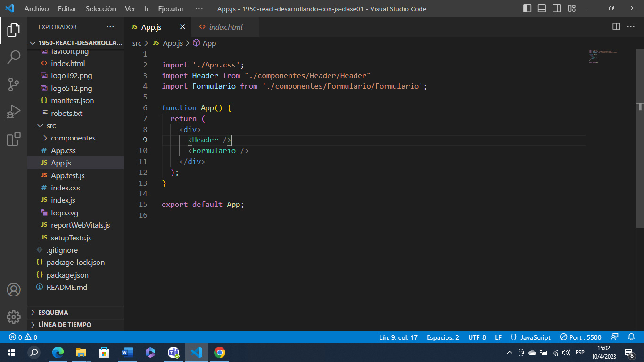Open Windows Start menu
This screenshot has width=644, height=362.
click(x=11, y=353)
